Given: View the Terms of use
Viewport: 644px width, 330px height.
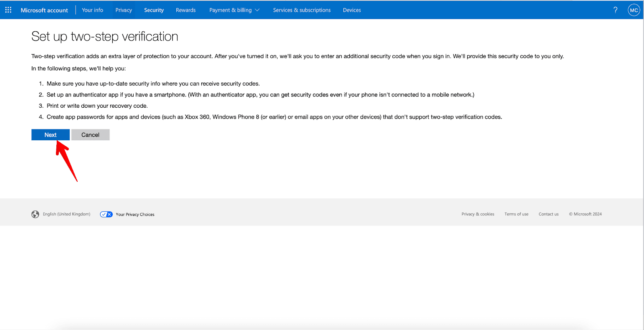Looking at the screenshot, I should 516,214.
